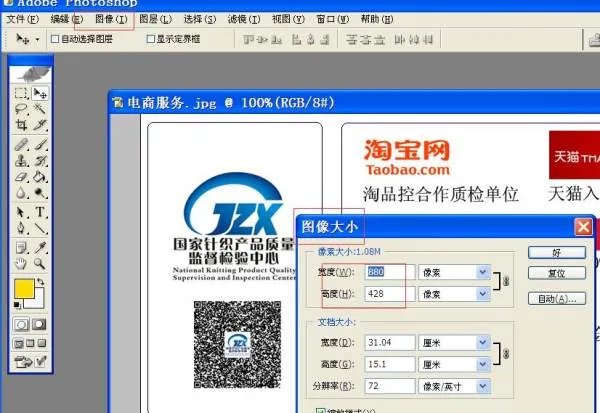The image size is (600, 413).
Task: Open the 文件(F) menu
Action: (x=23, y=19)
